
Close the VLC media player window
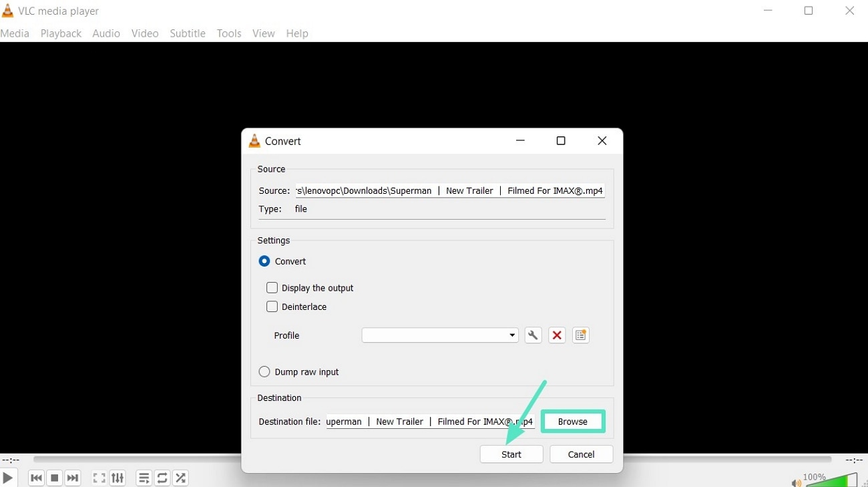pos(850,11)
